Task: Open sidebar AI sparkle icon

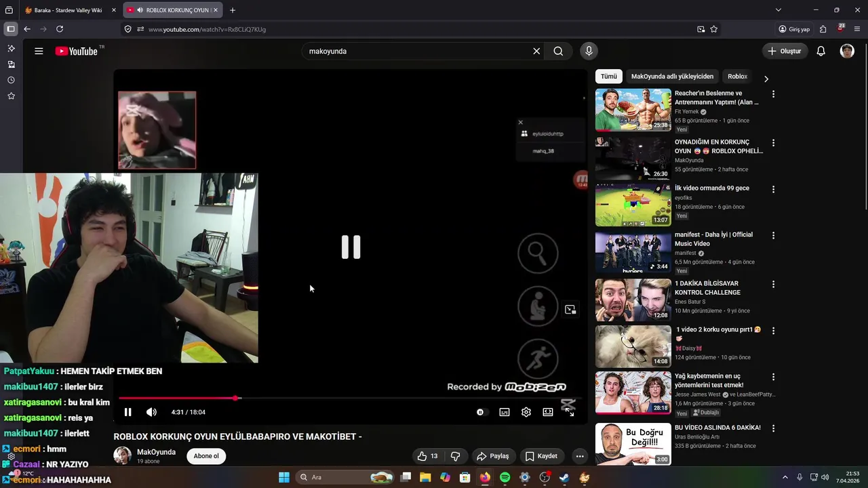Action: (11, 48)
